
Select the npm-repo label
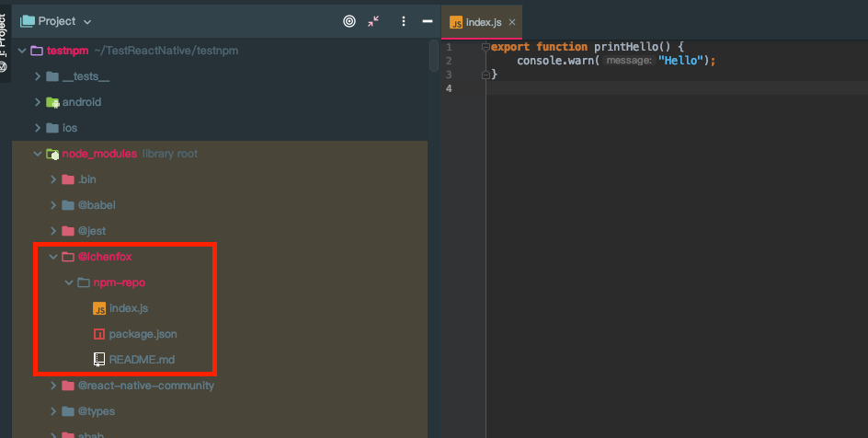tap(119, 282)
